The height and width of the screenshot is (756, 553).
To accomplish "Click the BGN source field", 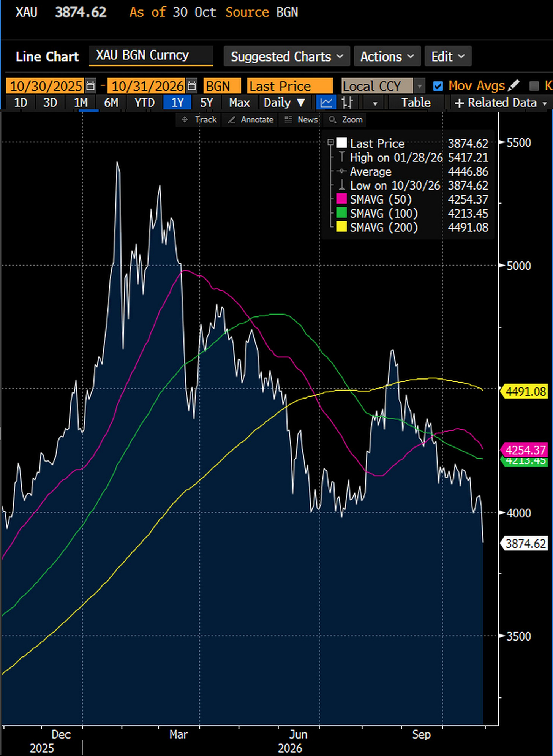I will pos(222,86).
